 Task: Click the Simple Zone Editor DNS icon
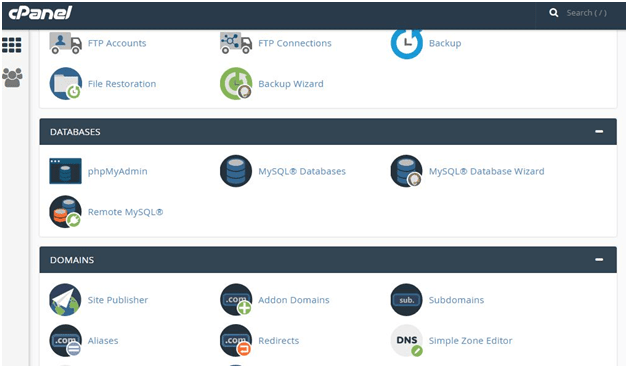(x=407, y=340)
